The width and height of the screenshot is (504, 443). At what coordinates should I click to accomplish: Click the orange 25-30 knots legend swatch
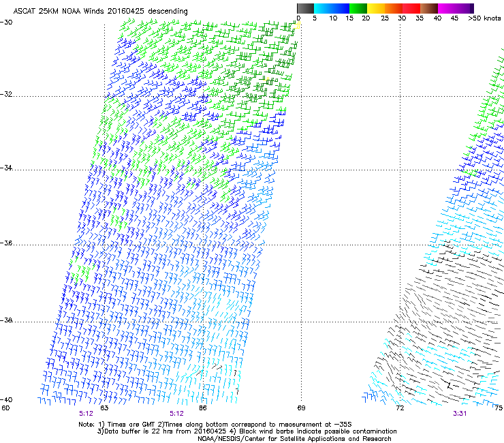click(394, 8)
